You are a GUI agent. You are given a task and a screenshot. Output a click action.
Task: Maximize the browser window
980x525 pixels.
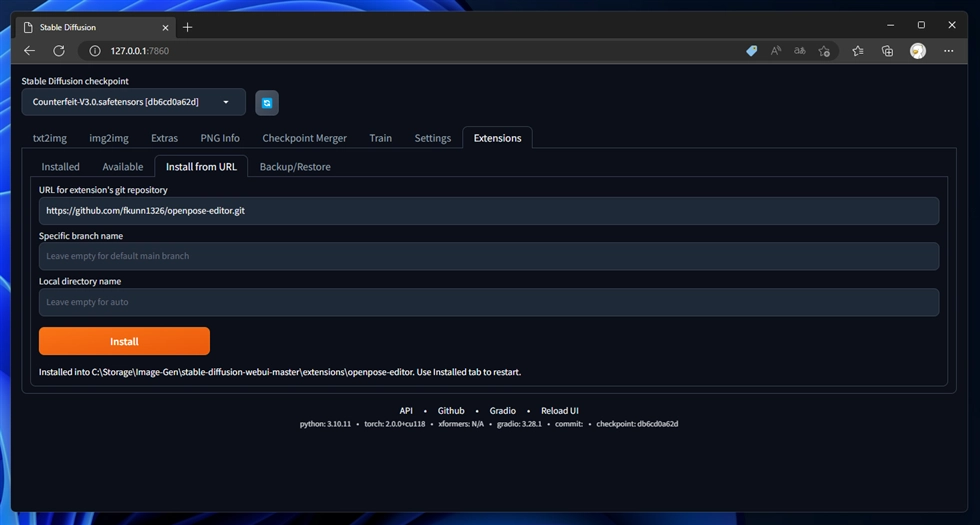pyautogui.click(x=921, y=25)
